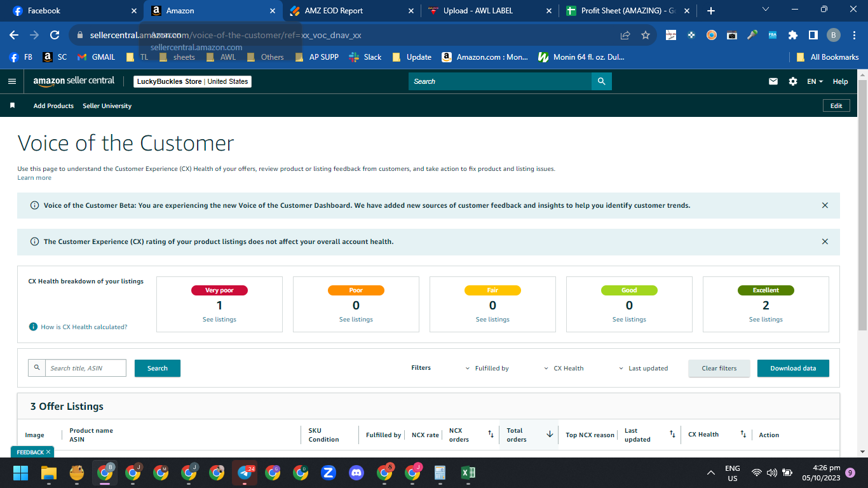868x488 pixels.
Task: Open the LOG IN extension icon
Action: pos(671,35)
